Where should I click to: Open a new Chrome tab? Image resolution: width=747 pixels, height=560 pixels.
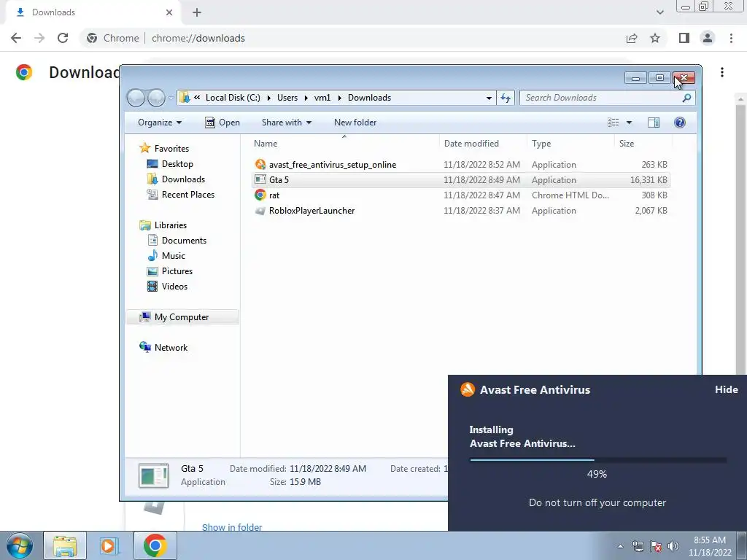tap(197, 12)
